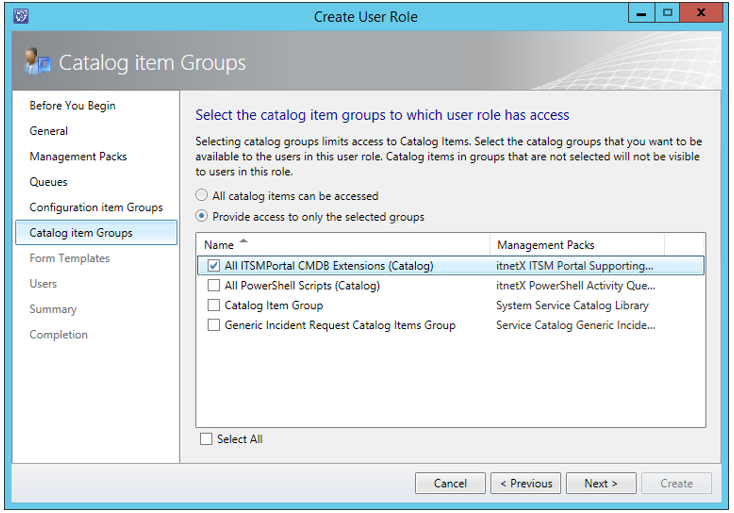Go back with the Previous button
The width and height of the screenshot is (734, 513).
(x=526, y=484)
